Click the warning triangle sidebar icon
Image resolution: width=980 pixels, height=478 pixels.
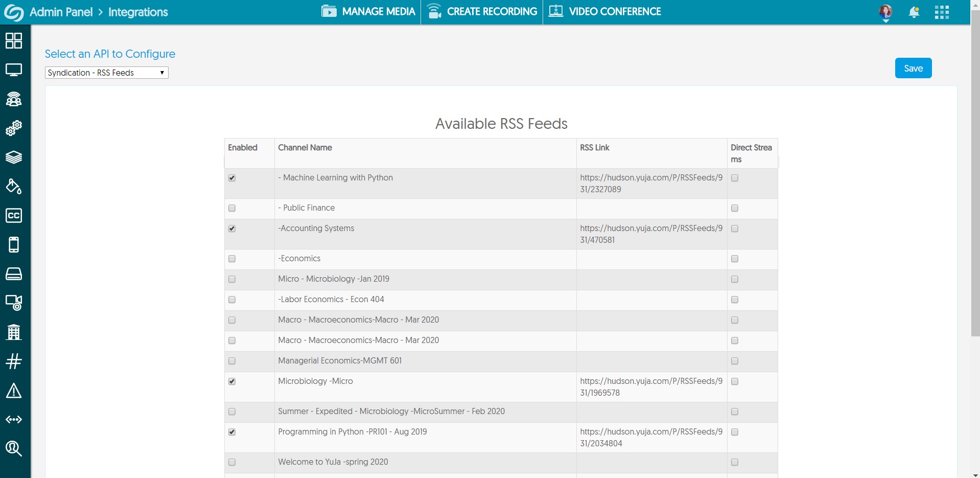14,391
